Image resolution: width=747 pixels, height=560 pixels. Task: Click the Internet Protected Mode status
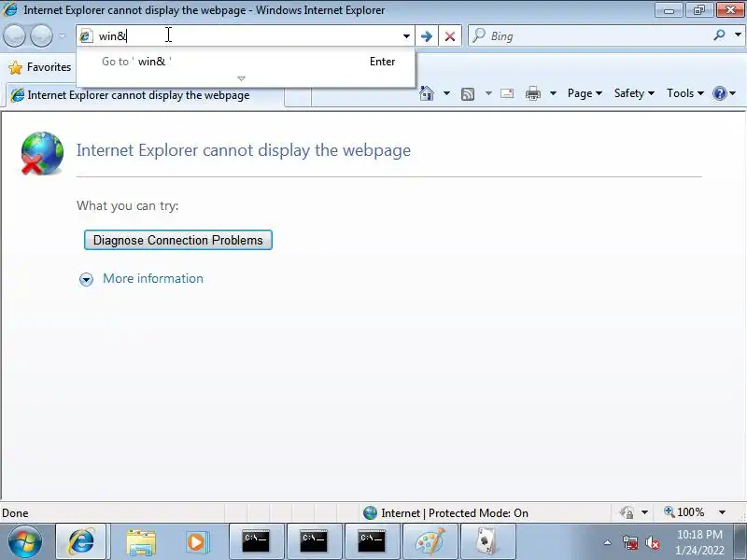[x=446, y=512]
